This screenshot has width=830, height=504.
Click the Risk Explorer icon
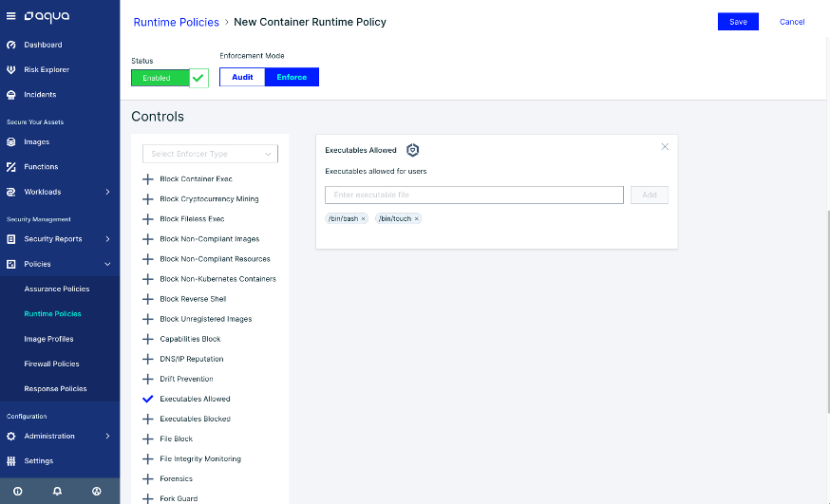tap(11, 69)
